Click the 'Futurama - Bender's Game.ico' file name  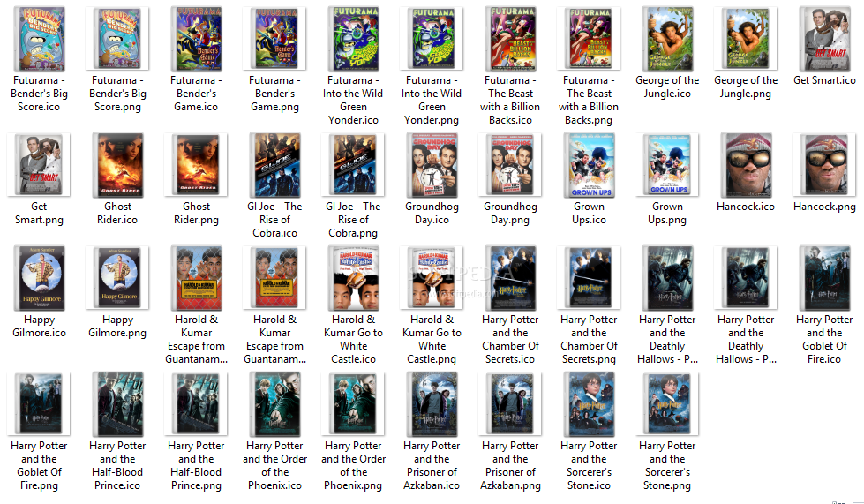[x=196, y=94]
